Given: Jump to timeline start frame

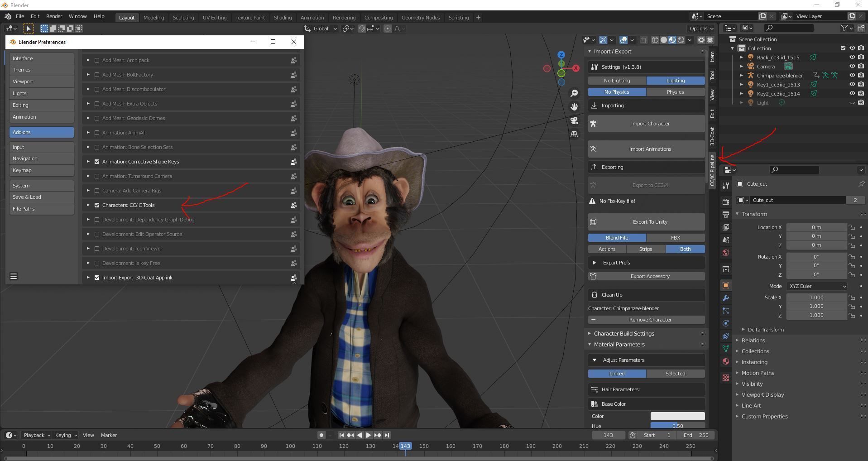Looking at the screenshot, I should (341, 435).
